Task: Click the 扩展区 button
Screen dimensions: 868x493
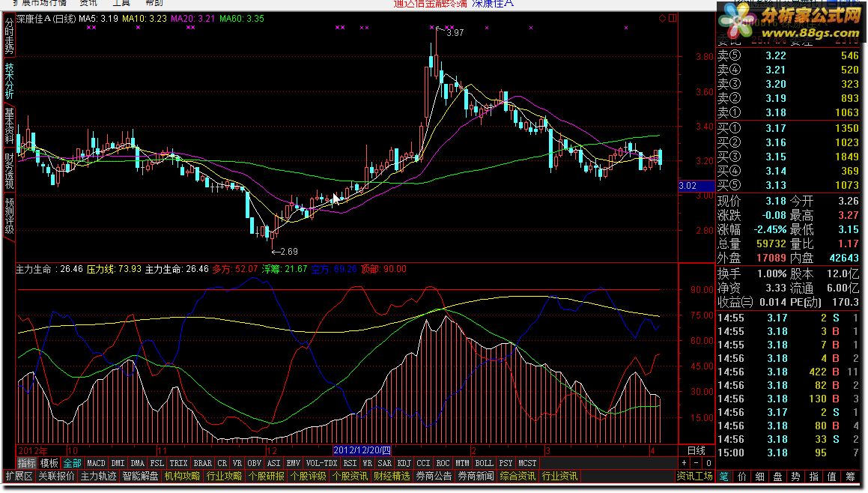Action: [x=19, y=477]
